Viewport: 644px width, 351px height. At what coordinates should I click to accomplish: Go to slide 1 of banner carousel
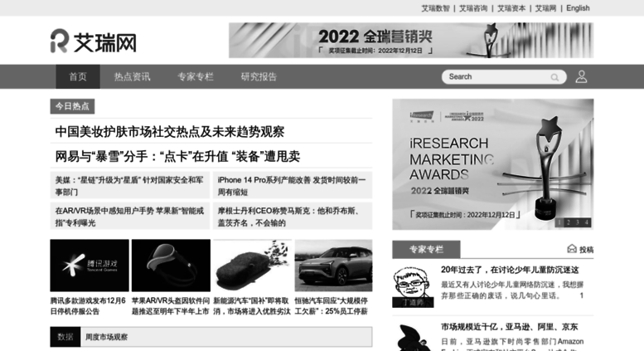pos(559,222)
